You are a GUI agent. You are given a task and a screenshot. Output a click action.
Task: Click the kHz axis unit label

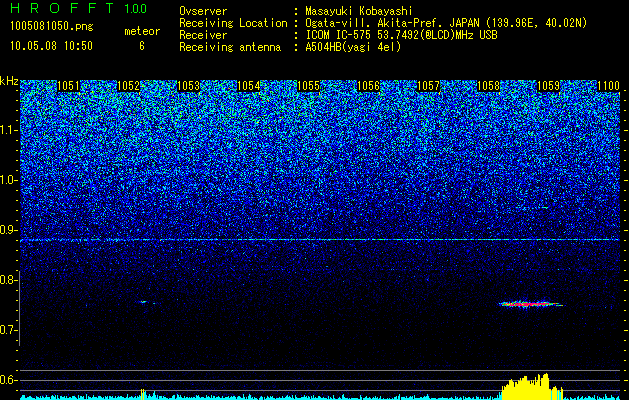[x=9, y=81]
